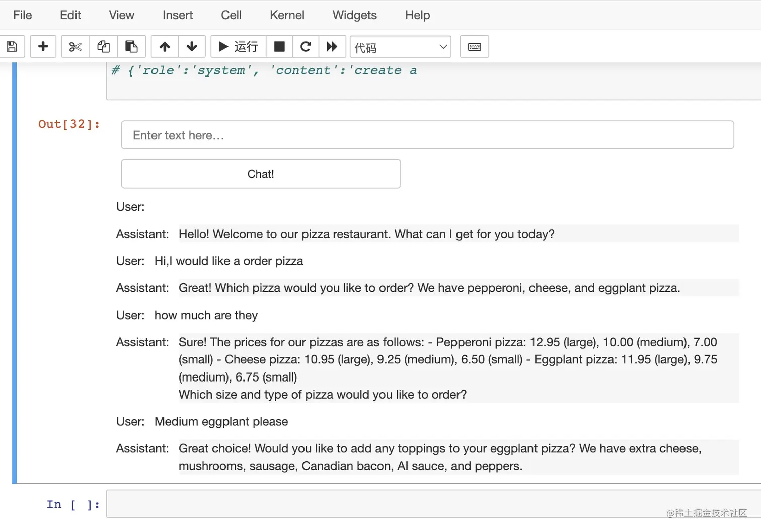Move selected cell up arrow
Image resolution: width=761 pixels, height=532 pixels.
point(165,47)
